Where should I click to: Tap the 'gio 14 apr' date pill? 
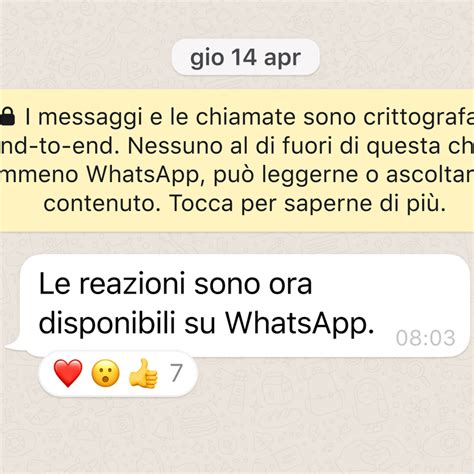pyautogui.click(x=246, y=57)
